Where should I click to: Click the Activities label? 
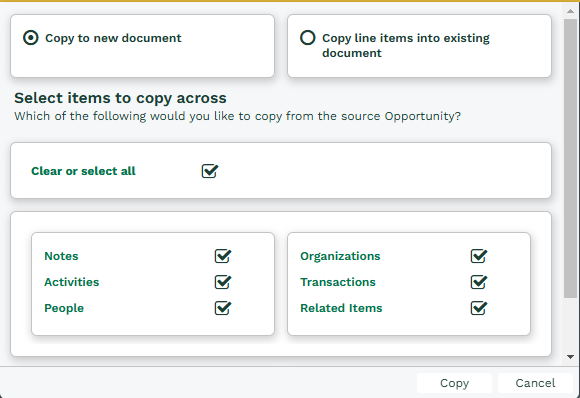pos(72,282)
